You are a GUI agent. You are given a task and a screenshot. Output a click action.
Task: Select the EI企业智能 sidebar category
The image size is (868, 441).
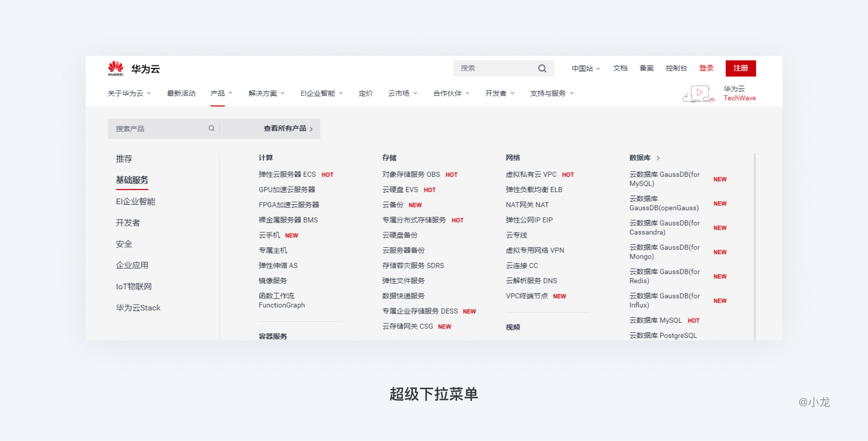tap(136, 202)
